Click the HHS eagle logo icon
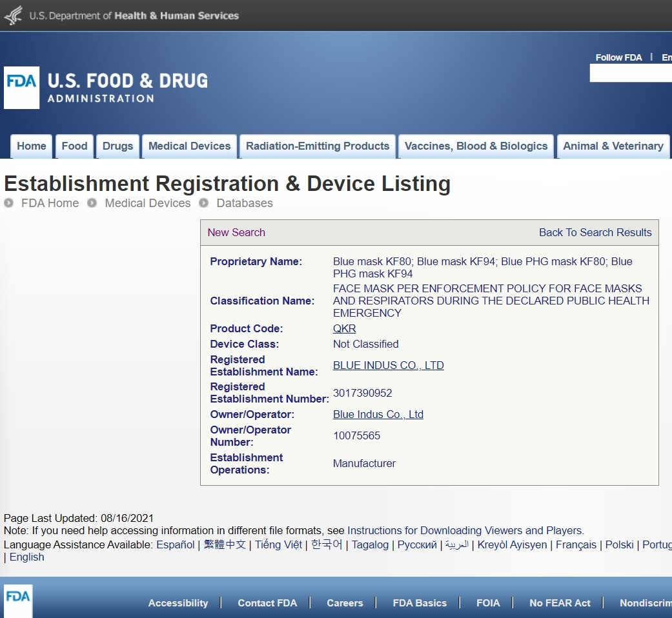 pyautogui.click(x=14, y=15)
